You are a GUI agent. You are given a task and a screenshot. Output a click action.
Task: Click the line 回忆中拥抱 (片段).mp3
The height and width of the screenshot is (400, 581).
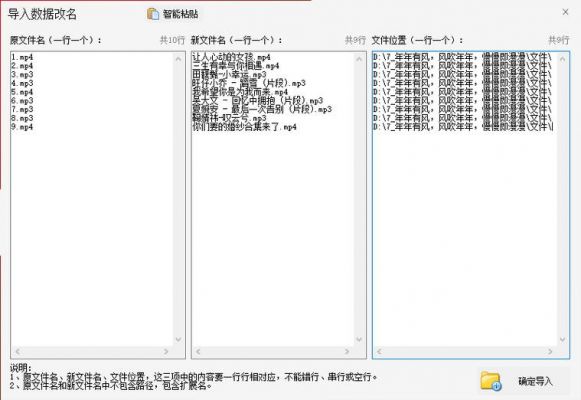coord(258,101)
